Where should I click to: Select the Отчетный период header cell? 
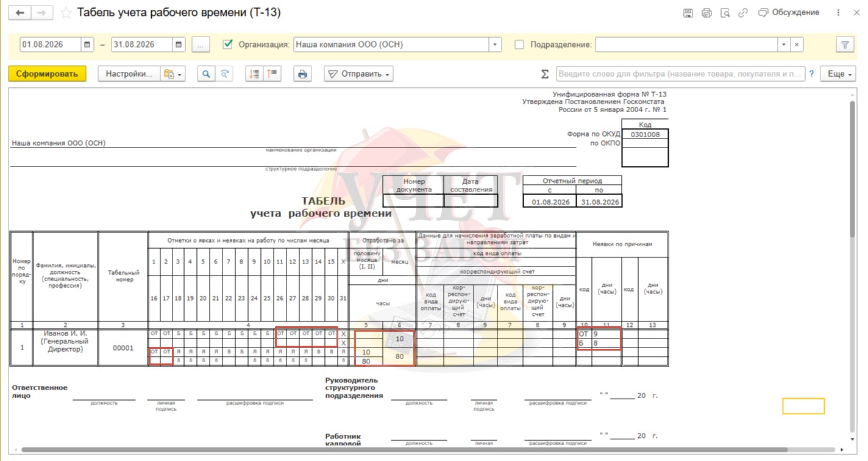click(572, 180)
